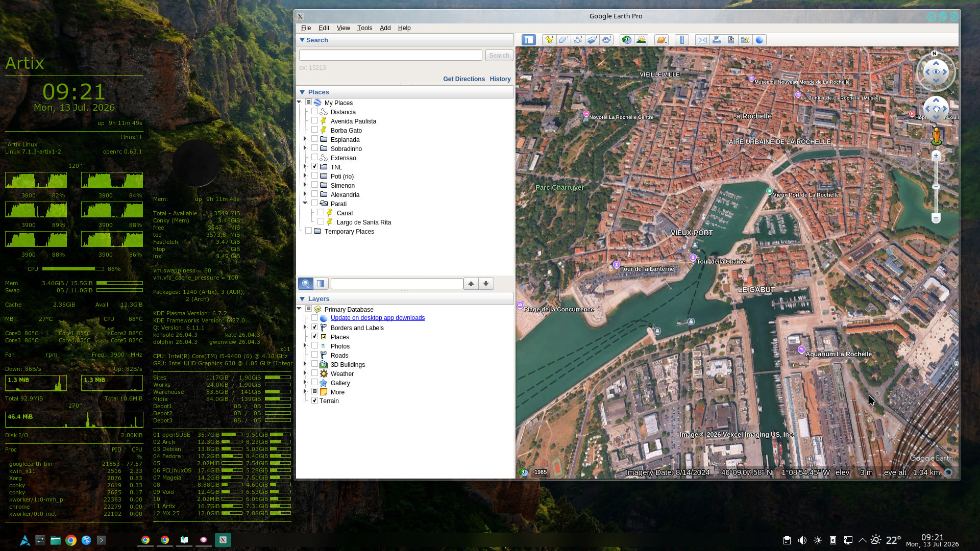
Task: Open the File menu
Action: (x=306, y=28)
